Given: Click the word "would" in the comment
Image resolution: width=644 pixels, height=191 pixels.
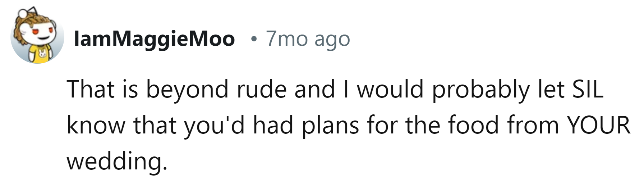Looking at the screenshot, I should pos(390,89).
